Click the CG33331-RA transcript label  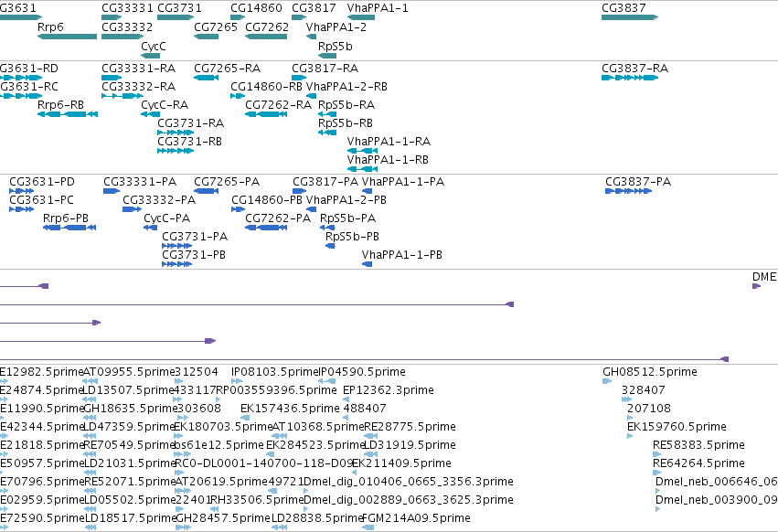[138, 68]
